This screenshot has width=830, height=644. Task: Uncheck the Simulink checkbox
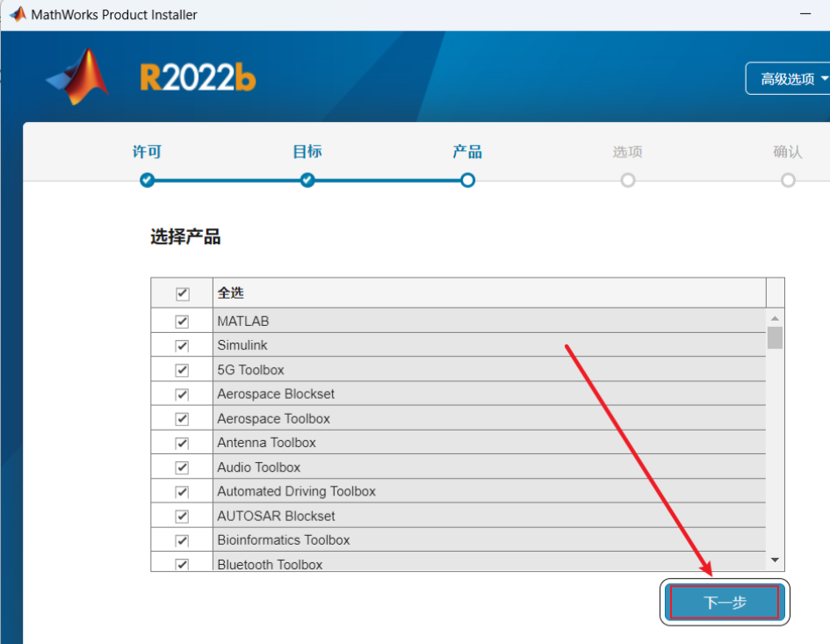point(181,345)
